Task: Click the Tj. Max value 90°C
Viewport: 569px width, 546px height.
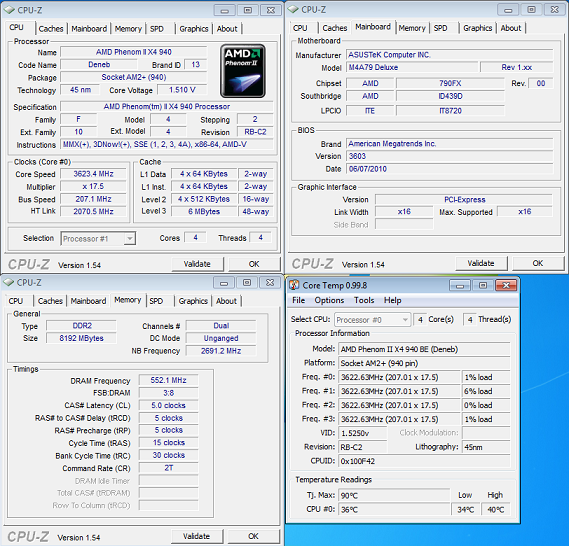Action: coord(394,496)
